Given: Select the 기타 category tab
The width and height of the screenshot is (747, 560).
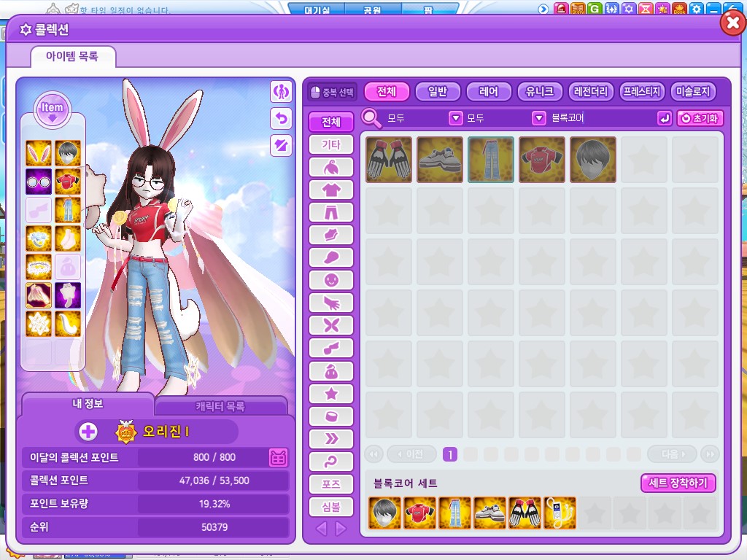Looking at the screenshot, I should pos(331,145).
